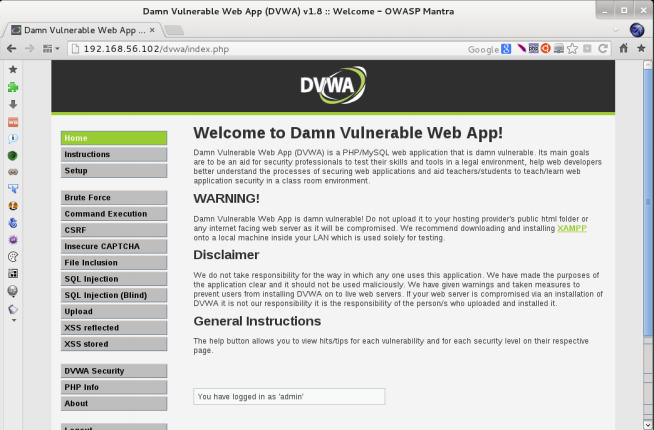654x430 pixels.
Task: Click the downloads arrow in the left sidebar
Action: point(13,104)
